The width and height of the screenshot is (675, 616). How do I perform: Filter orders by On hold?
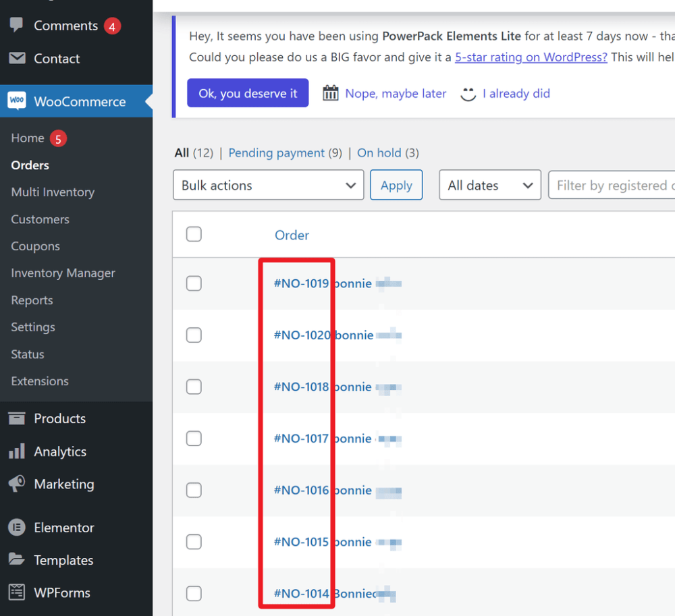coord(379,152)
